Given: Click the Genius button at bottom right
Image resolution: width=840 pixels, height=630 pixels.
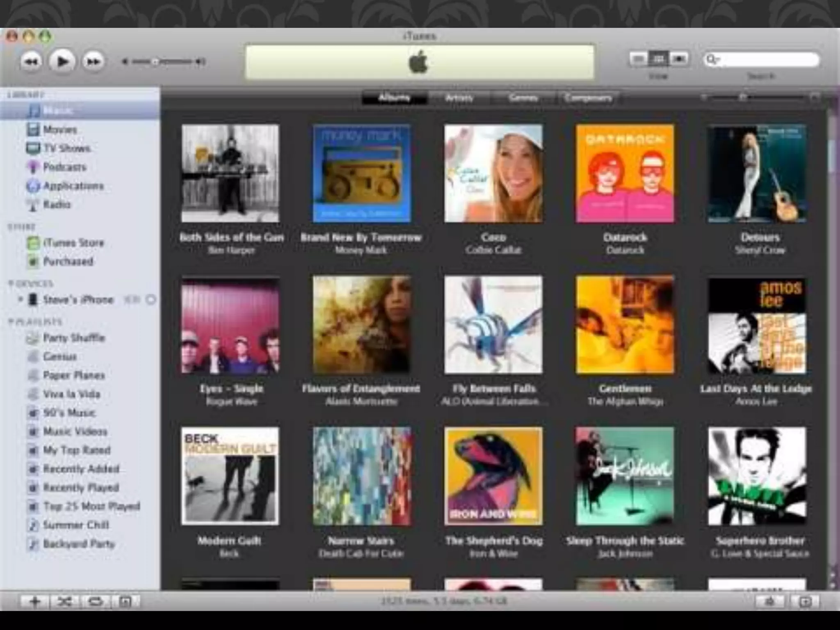Looking at the screenshot, I should [x=770, y=602].
